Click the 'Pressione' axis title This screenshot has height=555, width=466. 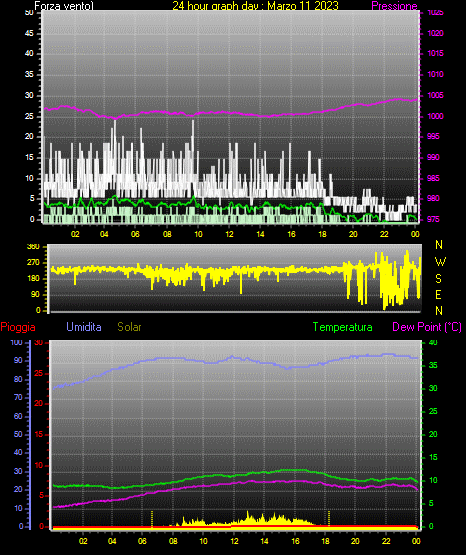click(394, 6)
